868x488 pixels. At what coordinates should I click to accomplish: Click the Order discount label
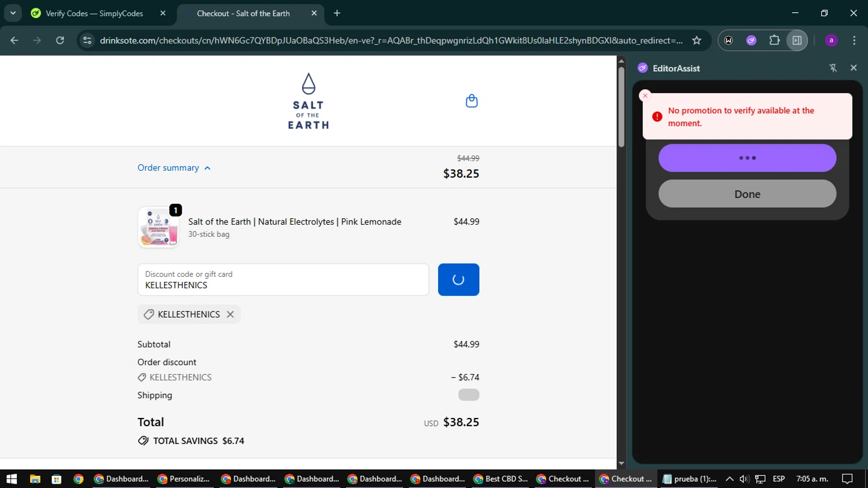point(167,362)
